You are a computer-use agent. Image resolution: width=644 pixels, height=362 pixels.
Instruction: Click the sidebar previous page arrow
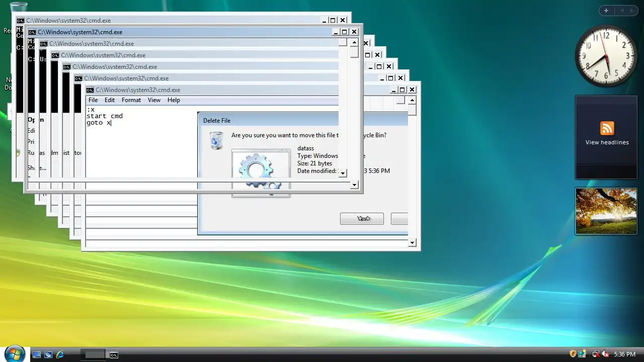pos(622,11)
